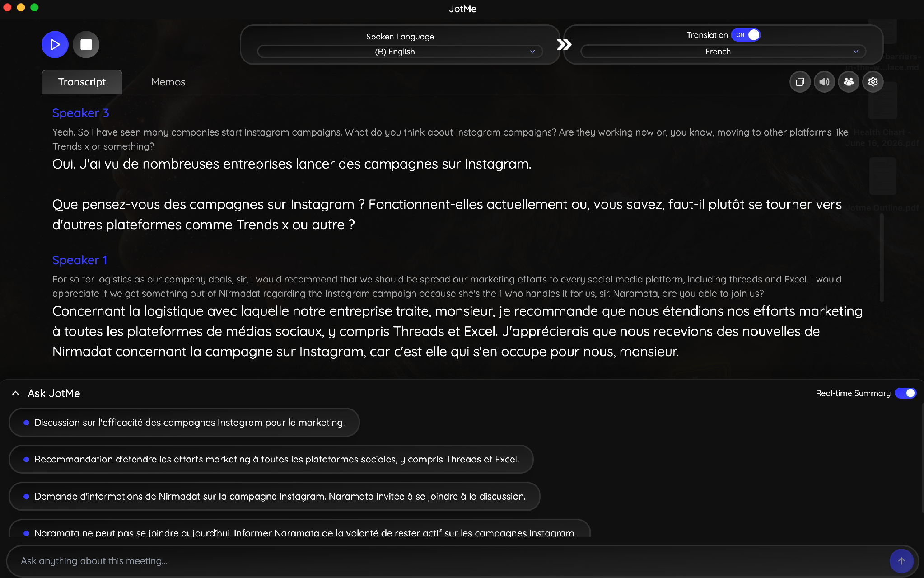Click the English text 'Yeah. So I have seen many companies'

[450, 139]
